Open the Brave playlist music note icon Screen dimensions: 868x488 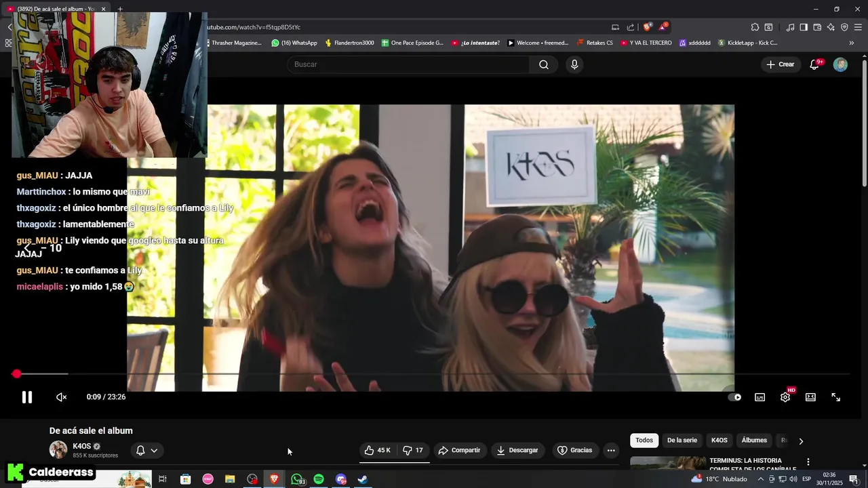790,27
